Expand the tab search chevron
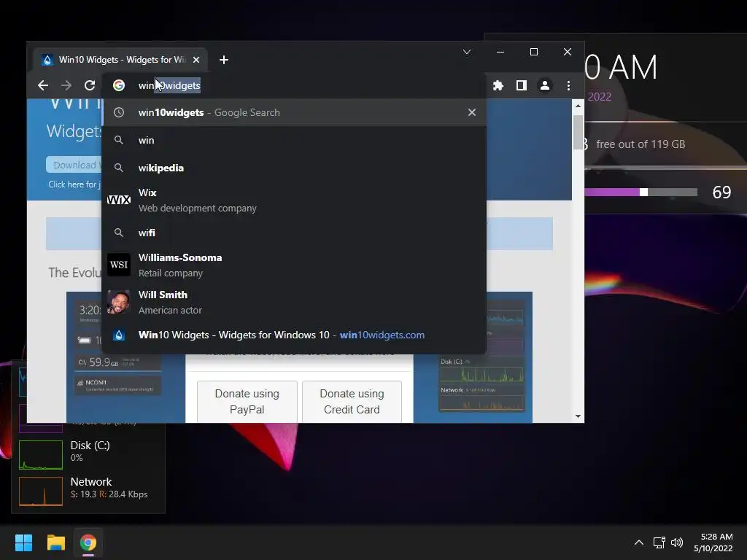The image size is (747, 560). 467,52
